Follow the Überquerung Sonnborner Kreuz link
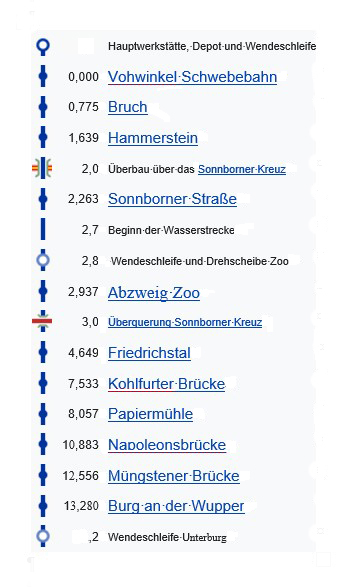 click(185, 322)
